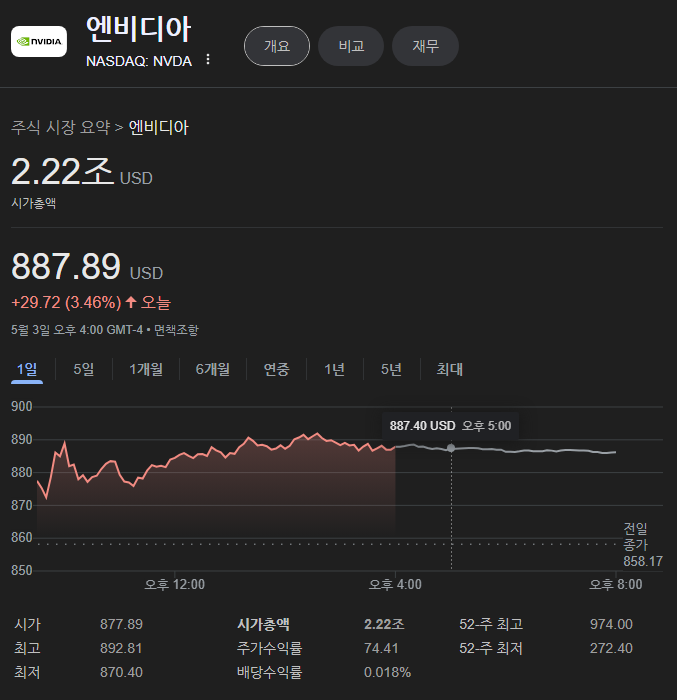This screenshot has height=700, width=677.
Task: Click the 배당수익률 label
Action: (269, 672)
